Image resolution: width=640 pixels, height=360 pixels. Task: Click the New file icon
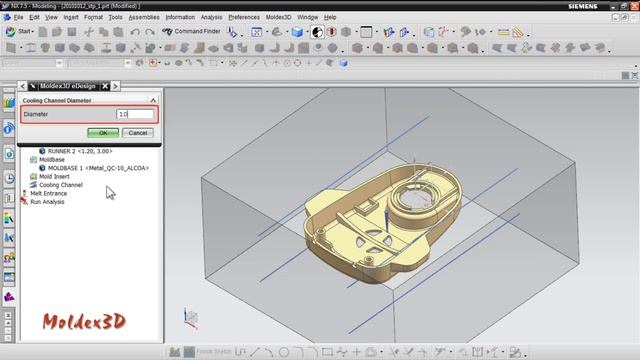(x=42, y=32)
